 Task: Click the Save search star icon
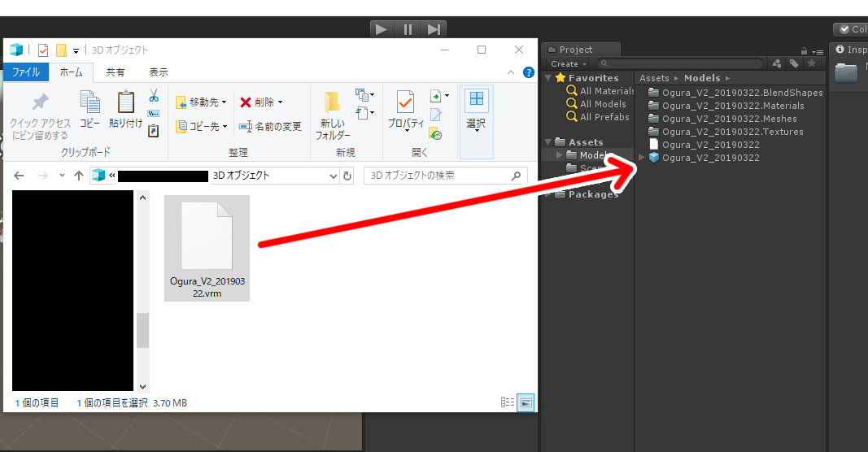pos(812,63)
